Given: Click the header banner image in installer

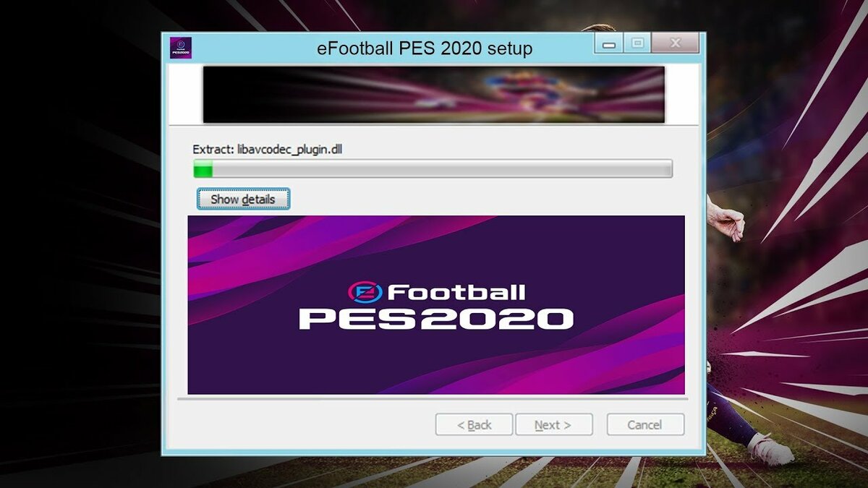Looking at the screenshot, I should coord(433,95).
